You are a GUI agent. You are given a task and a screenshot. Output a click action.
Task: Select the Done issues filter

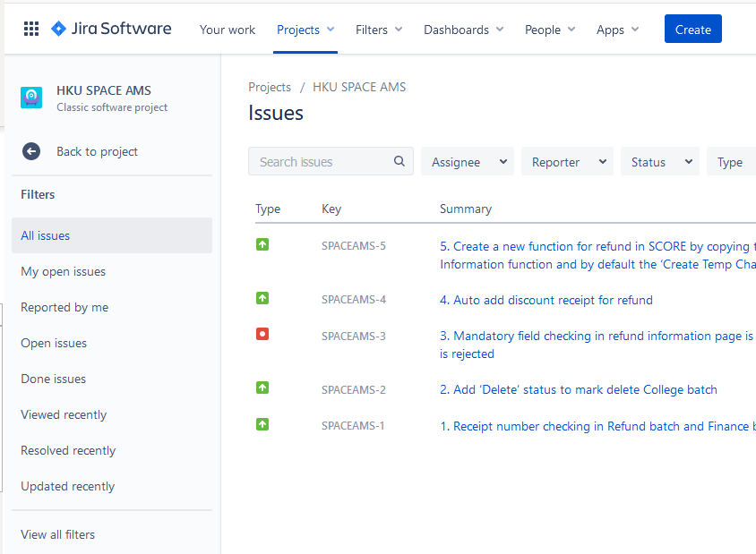112,379
